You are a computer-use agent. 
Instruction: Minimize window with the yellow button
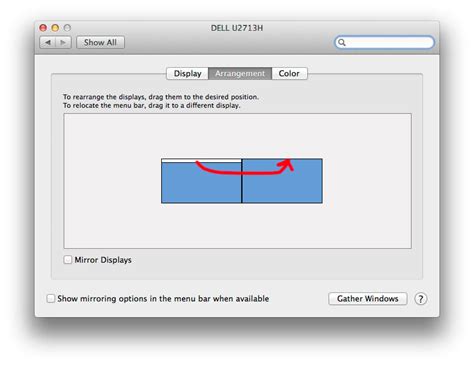(x=55, y=28)
